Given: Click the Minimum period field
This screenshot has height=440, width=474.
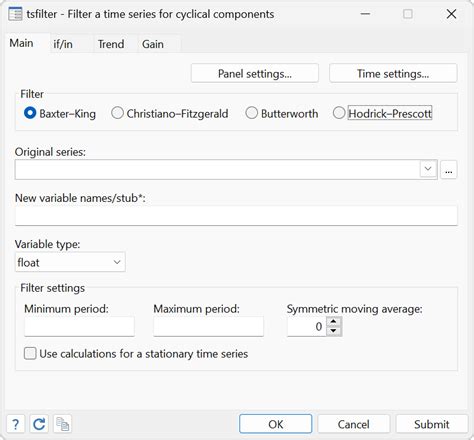Looking at the screenshot, I should (79, 326).
